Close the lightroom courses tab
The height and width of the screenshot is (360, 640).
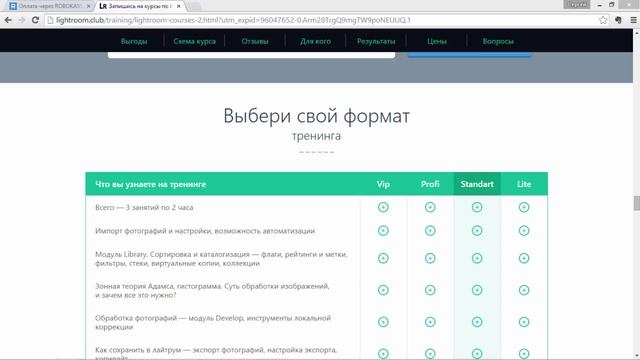pos(179,6)
